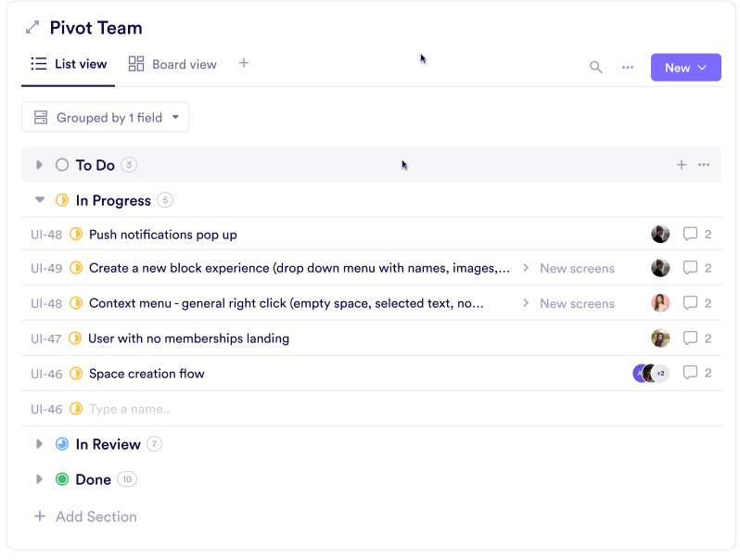Click the Pivot Team title

pos(96,28)
